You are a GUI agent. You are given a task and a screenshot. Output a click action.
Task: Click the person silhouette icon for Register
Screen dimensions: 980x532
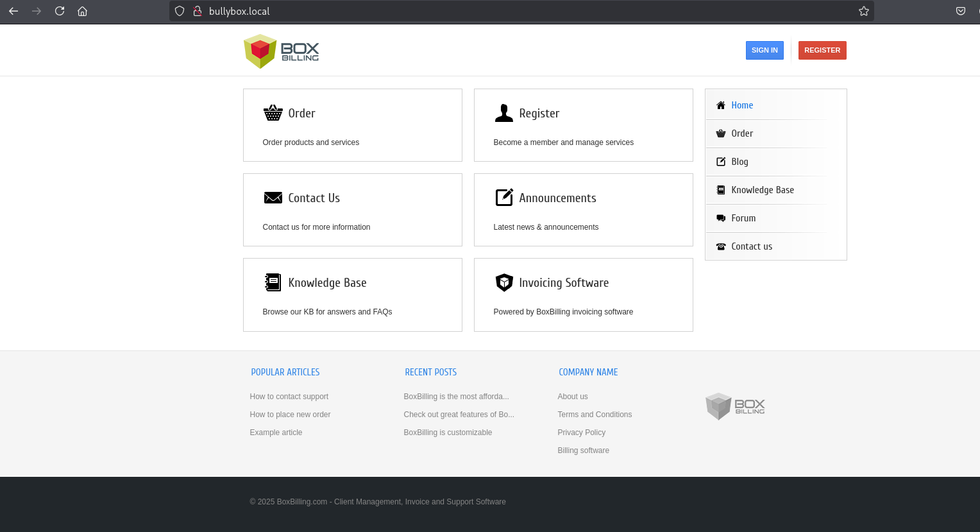tap(503, 113)
